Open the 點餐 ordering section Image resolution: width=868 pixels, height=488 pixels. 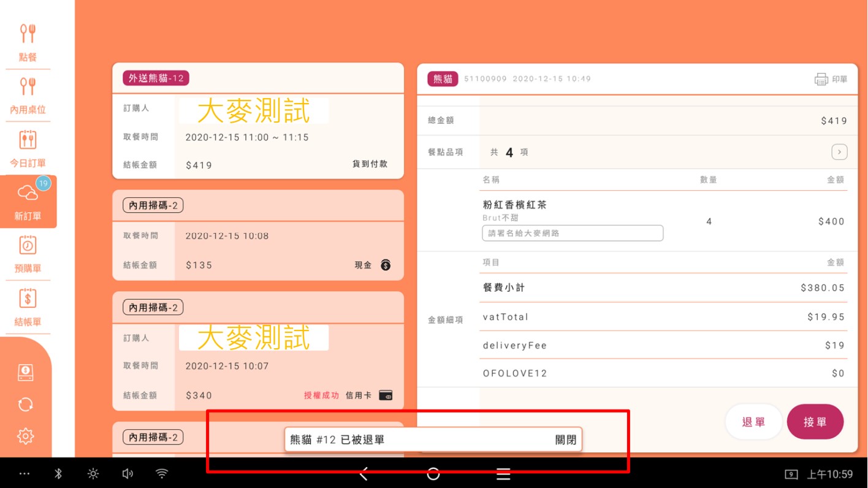(x=28, y=42)
